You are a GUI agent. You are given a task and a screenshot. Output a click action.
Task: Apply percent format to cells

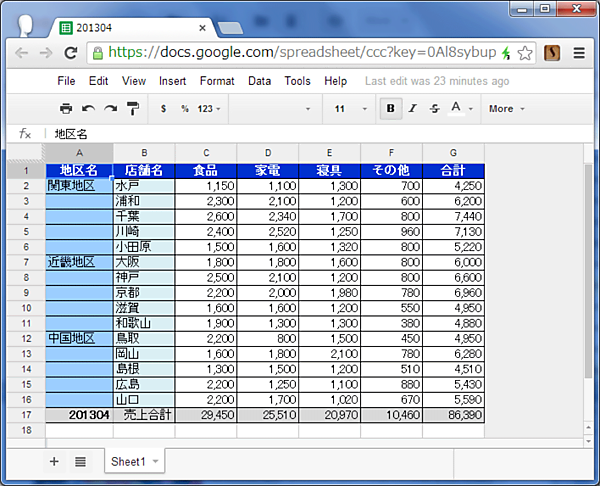pos(185,108)
